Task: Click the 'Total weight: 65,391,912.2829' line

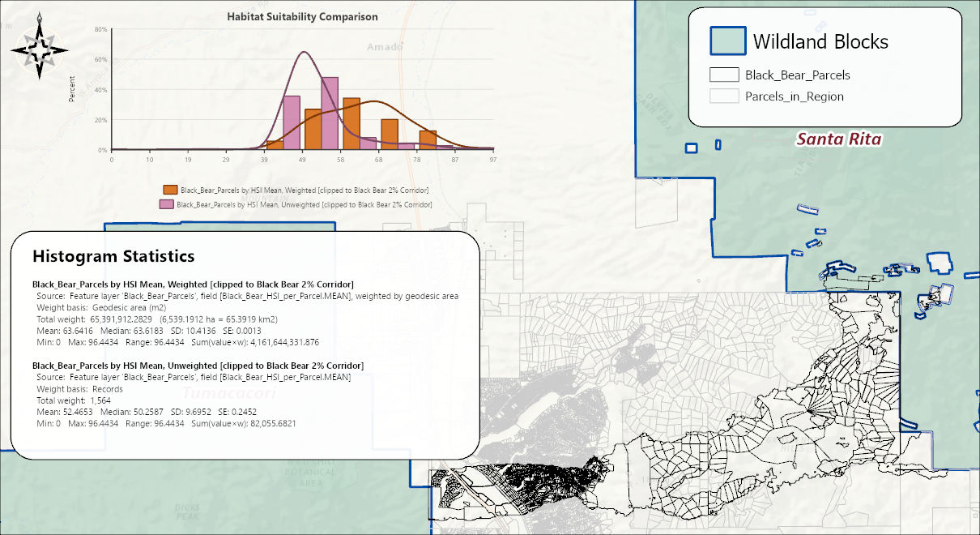Action: tap(157, 319)
